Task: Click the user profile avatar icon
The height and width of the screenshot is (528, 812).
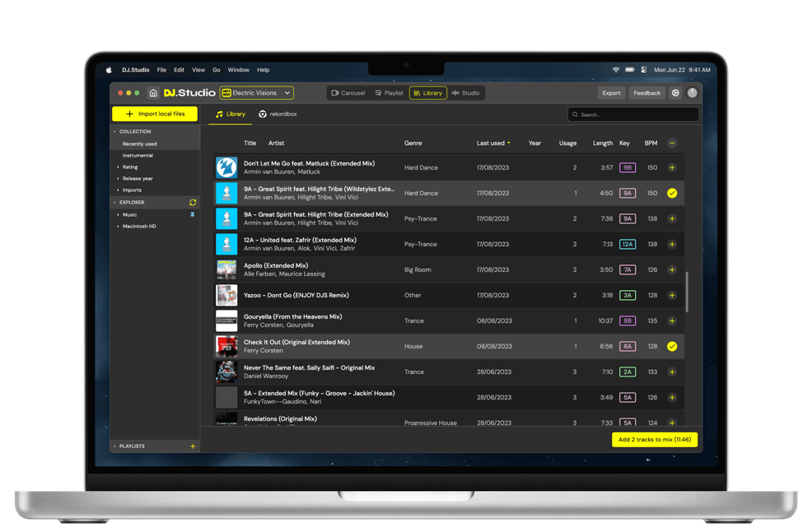Action: click(x=693, y=93)
